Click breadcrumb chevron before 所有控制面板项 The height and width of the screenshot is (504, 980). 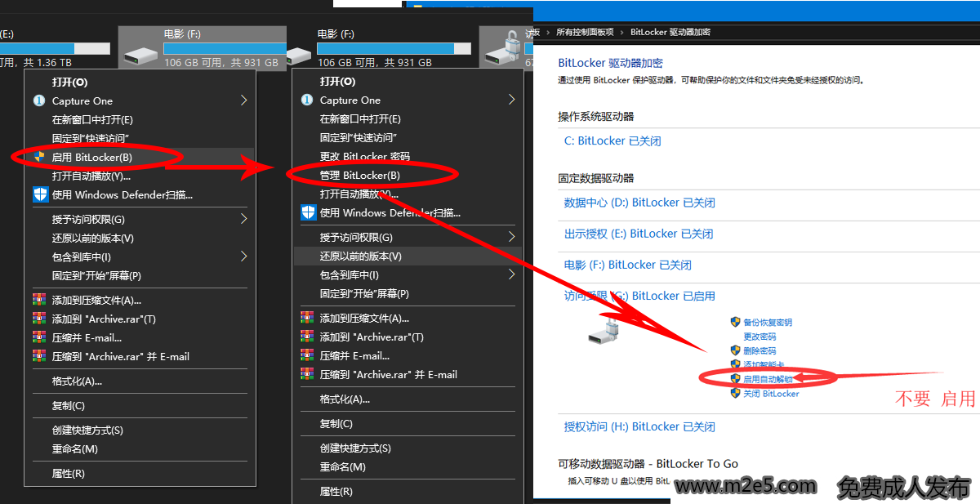click(x=549, y=32)
